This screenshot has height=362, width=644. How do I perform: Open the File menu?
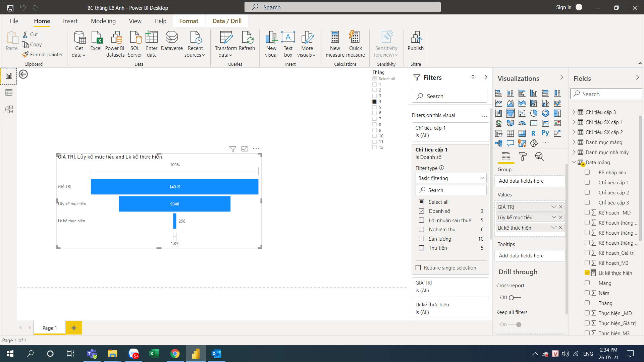click(14, 21)
